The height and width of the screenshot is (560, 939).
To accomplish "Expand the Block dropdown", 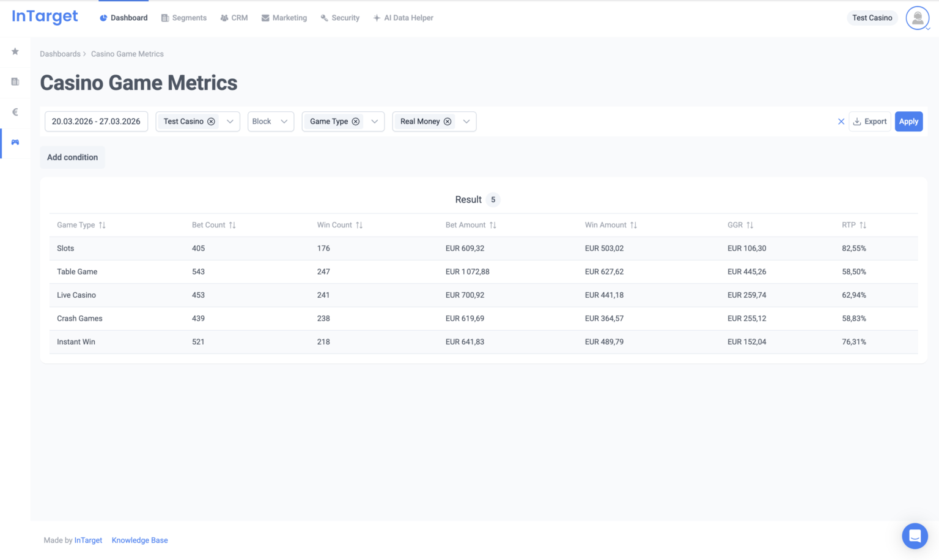I will [x=270, y=122].
